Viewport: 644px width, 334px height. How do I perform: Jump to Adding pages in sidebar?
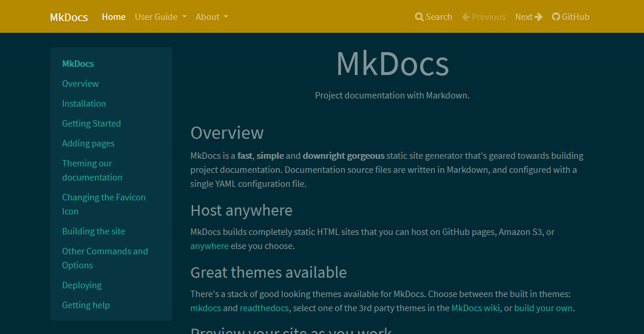(88, 144)
